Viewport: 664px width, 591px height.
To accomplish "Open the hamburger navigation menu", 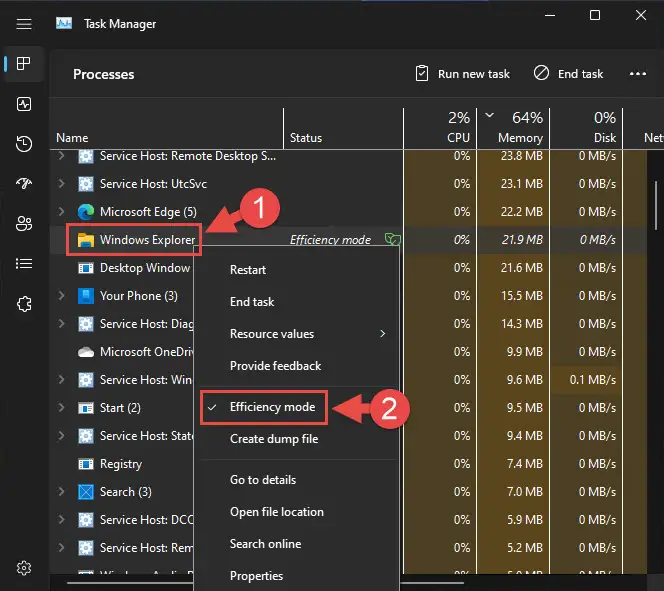I will click(x=24, y=24).
